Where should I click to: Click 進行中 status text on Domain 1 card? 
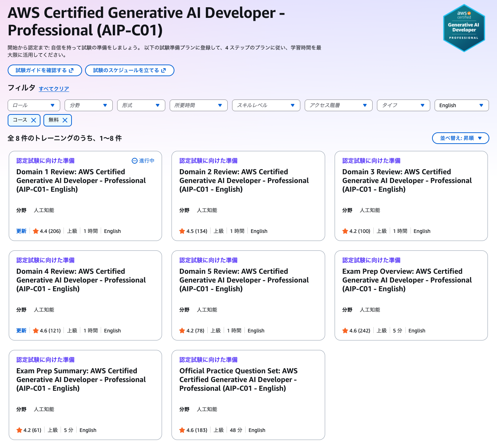pyautogui.click(x=147, y=161)
